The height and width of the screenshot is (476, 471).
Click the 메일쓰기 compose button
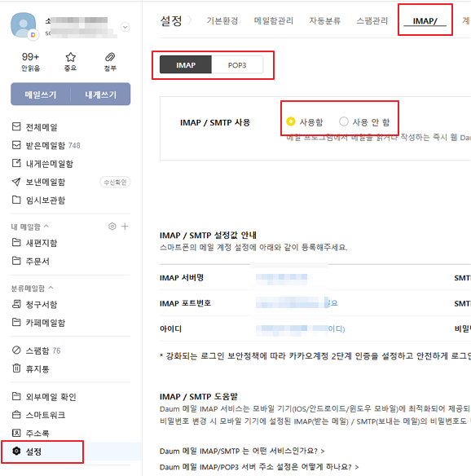[41, 95]
